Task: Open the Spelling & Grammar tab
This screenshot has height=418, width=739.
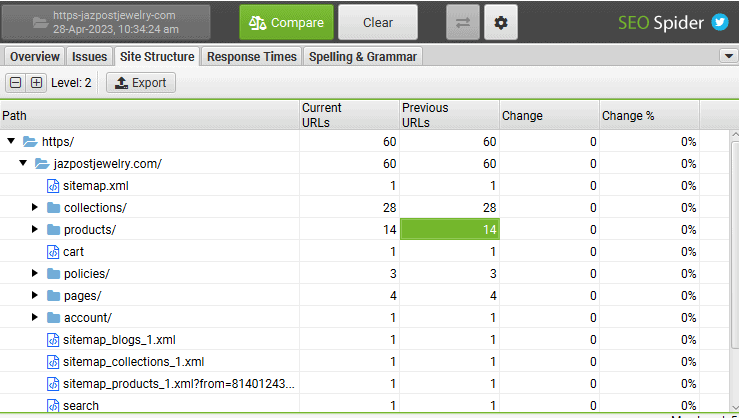Action: point(363,57)
